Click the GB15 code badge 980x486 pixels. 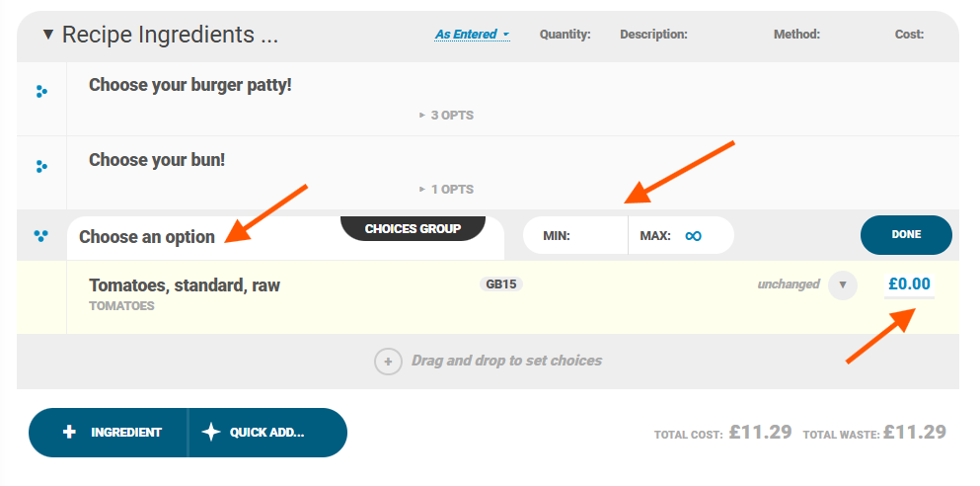501,283
